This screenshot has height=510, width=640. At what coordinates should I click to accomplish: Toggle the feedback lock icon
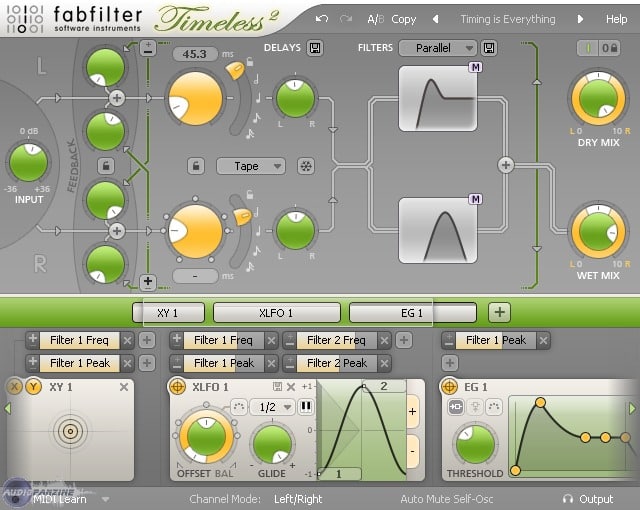pos(106,166)
